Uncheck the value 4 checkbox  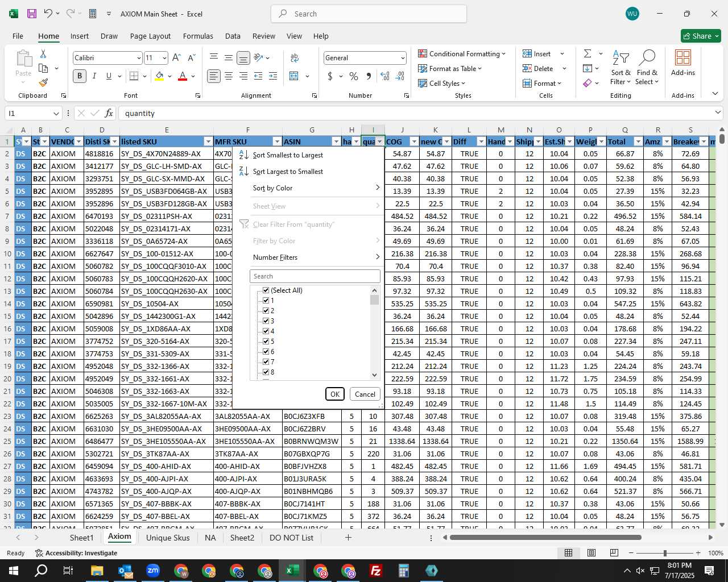[266, 331]
